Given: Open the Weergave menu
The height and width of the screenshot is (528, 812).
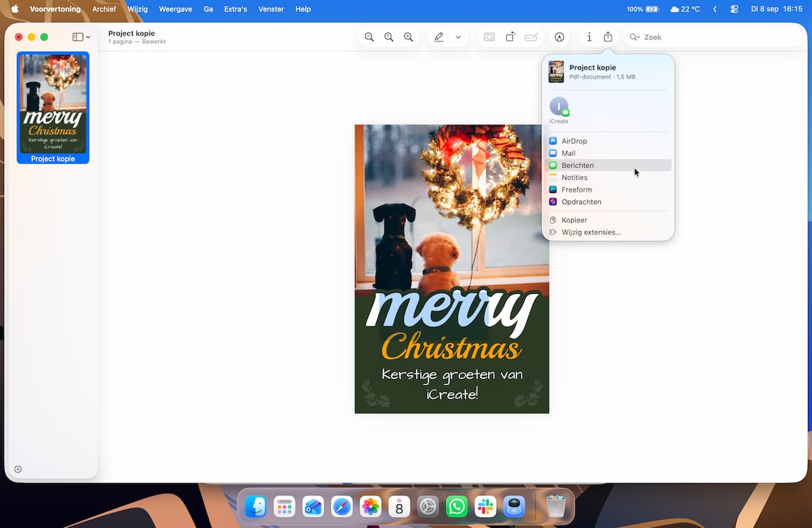Looking at the screenshot, I should pos(175,9).
